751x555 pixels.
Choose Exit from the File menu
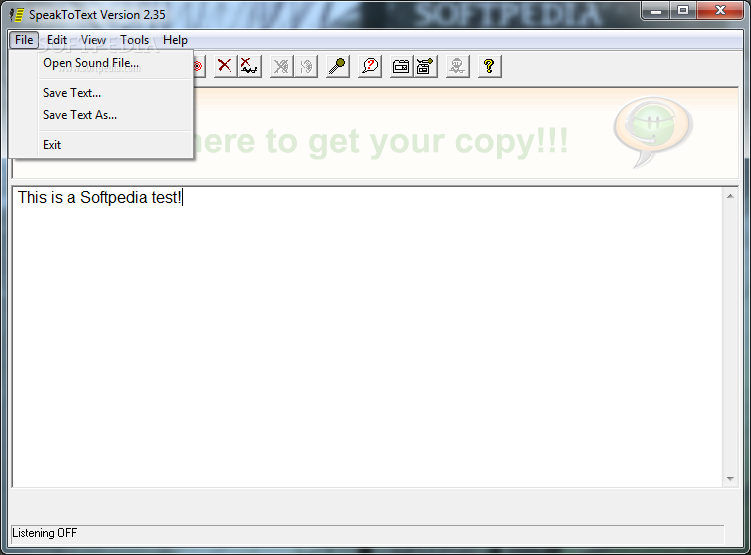pyautogui.click(x=102, y=145)
